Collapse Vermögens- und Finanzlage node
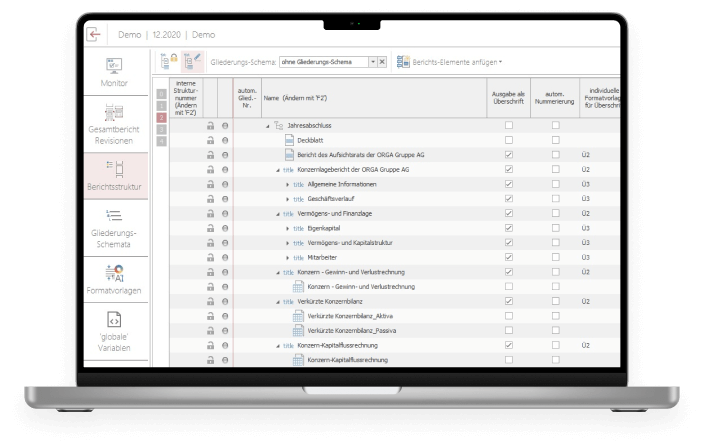The width and height of the screenshot is (704, 448). point(277,214)
